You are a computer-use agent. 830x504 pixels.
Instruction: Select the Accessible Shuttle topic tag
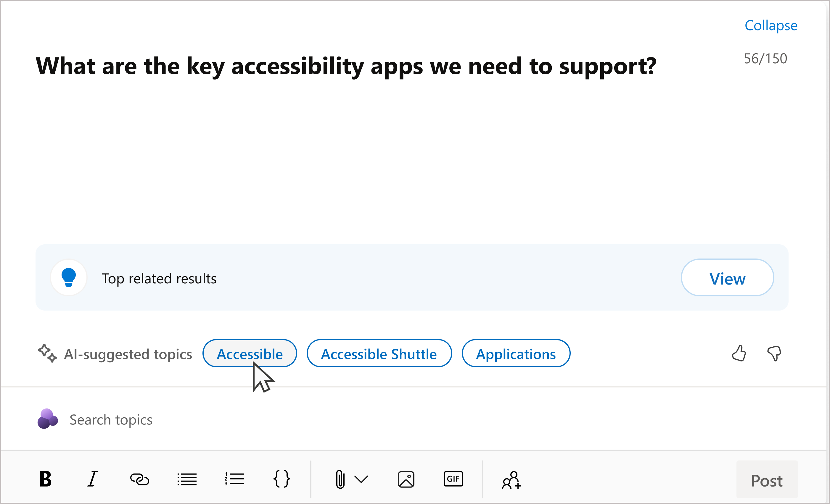click(x=378, y=353)
